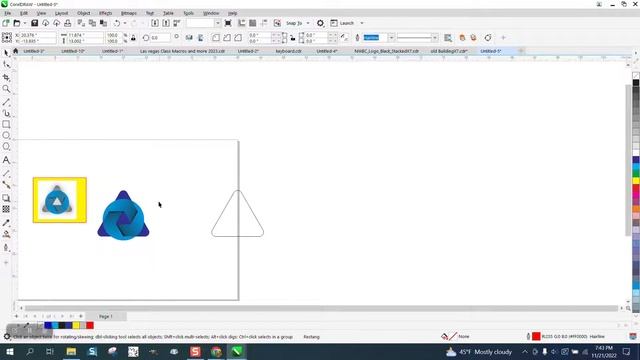Click the New document icon
The image size is (640, 360).
click(6, 23)
